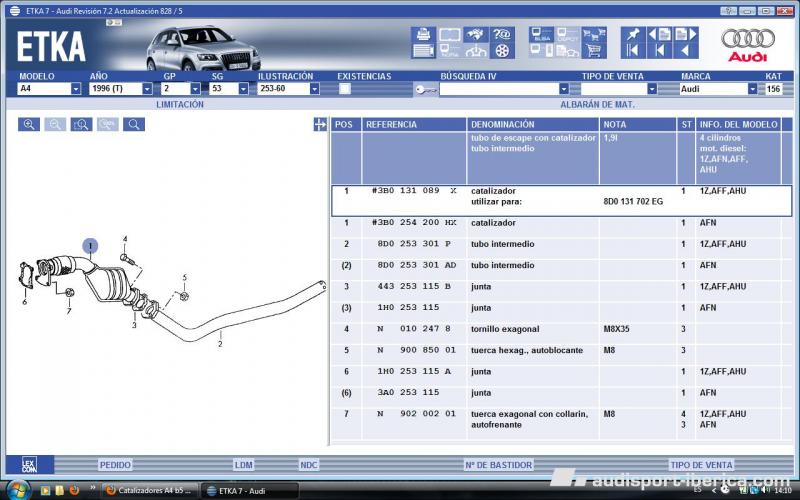The height and width of the screenshot is (500, 800).
Task: Go to the next illustration page icon
Action: [x=686, y=35]
